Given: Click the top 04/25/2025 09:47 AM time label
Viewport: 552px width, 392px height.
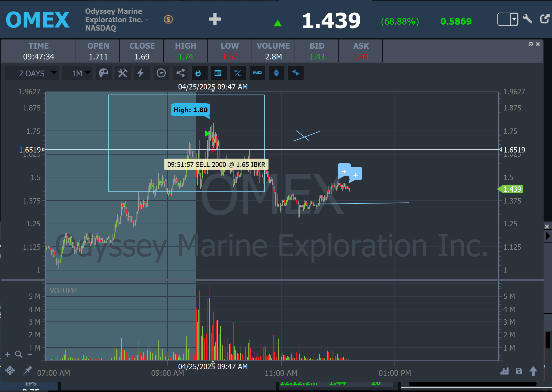Looking at the screenshot, I should tap(213, 87).
